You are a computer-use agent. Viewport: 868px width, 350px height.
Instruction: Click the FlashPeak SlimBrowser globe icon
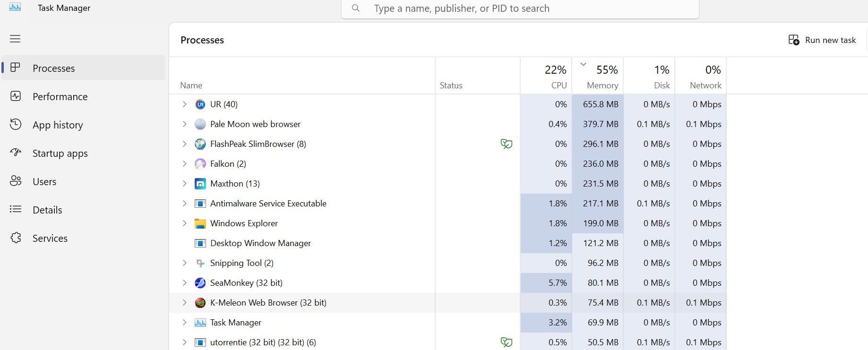point(200,144)
